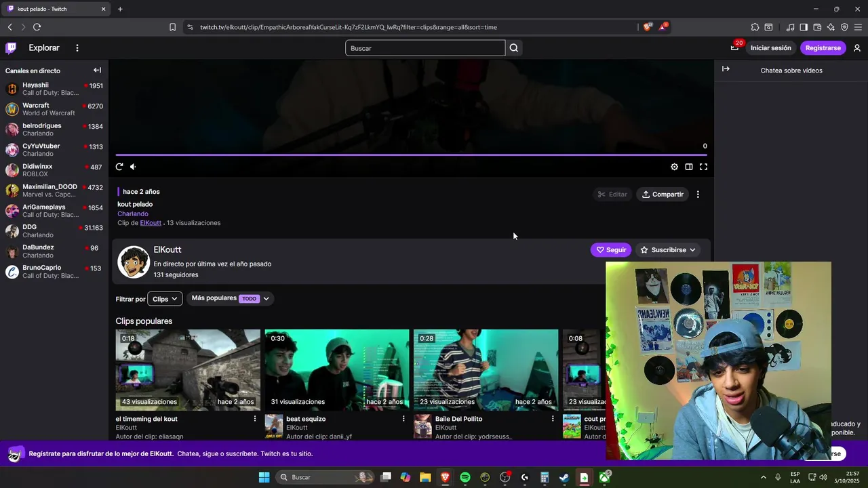Screen dimensions: 868x488
Task: Toggle the Brave sidebar panel
Action: [x=804, y=27]
